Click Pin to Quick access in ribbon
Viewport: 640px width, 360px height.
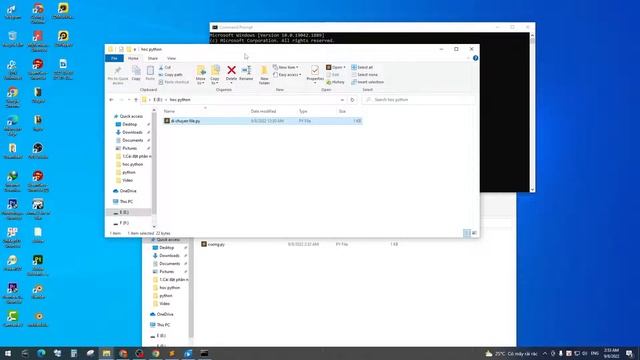tap(118, 75)
